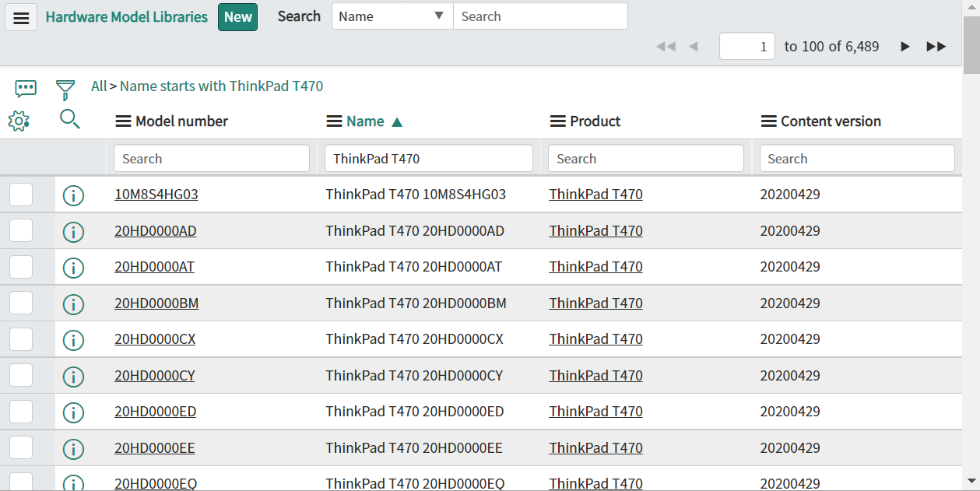Preview info icon for 20HD0000BM
The height and width of the screenshot is (491, 980).
tap(73, 303)
